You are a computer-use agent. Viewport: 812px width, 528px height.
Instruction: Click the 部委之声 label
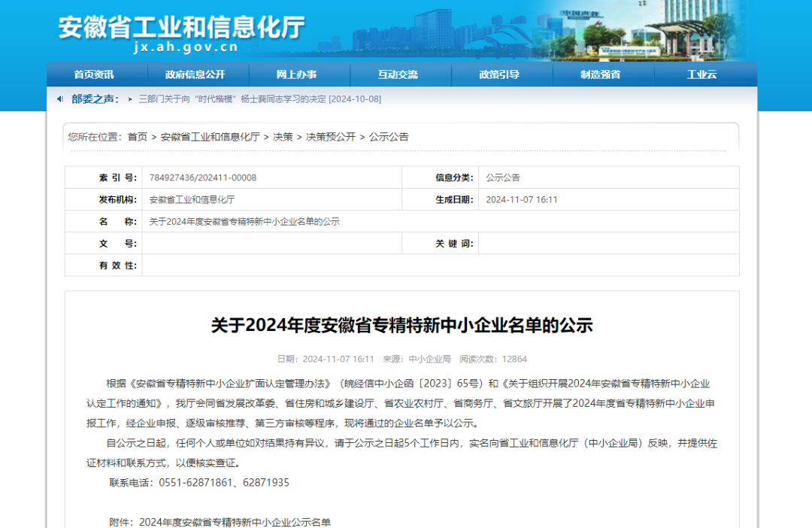click(x=95, y=99)
